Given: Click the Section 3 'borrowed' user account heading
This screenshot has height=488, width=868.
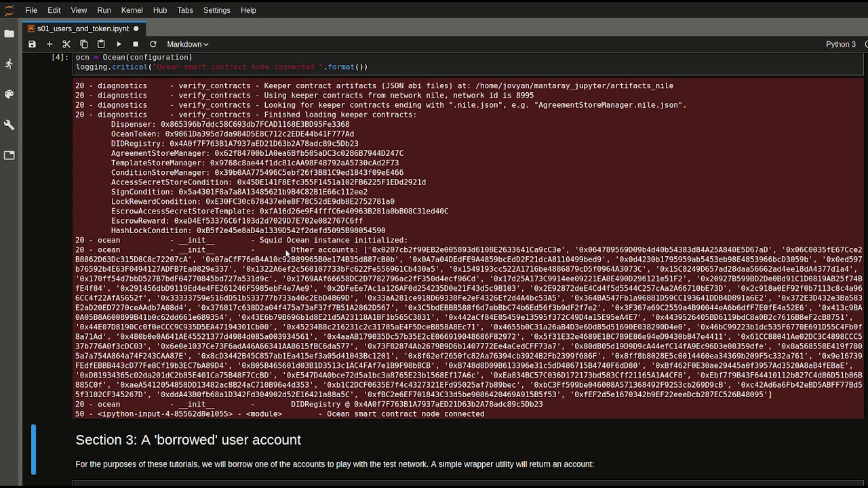Looking at the screenshot, I should (x=188, y=440).
